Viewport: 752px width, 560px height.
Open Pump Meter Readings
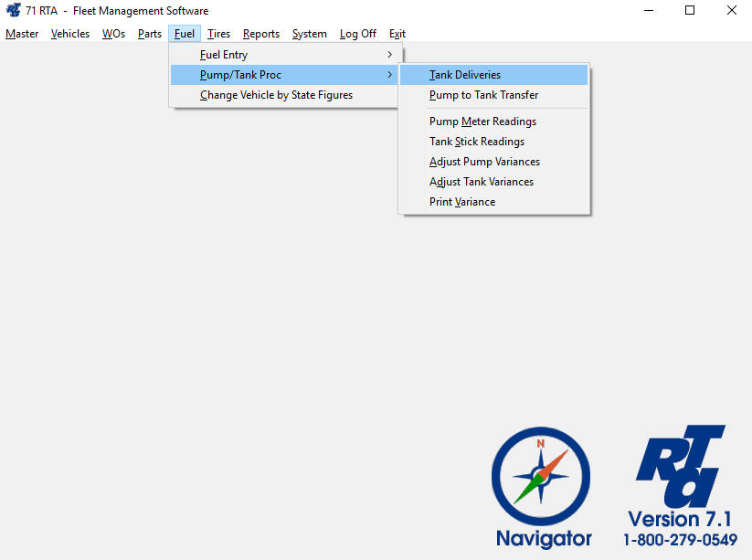pos(482,122)
